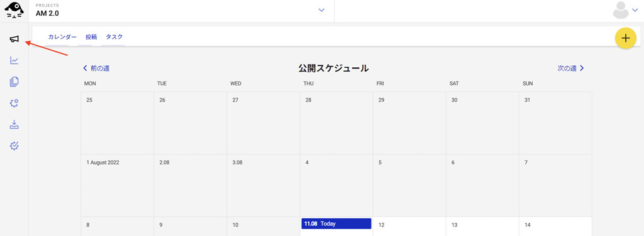The image size is (644, 236).
Task: Open the analytics line chart icon
Action: (x=14, y=61)
